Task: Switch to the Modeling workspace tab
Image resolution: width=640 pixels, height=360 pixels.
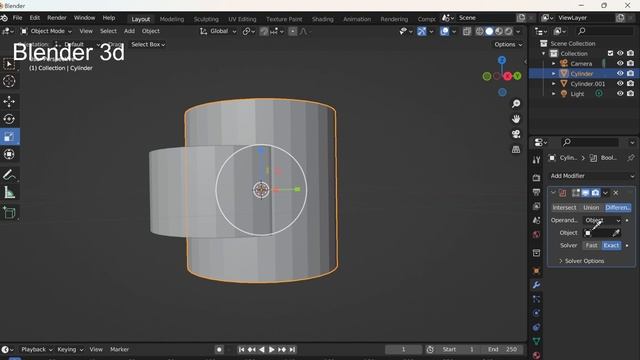Action: coord(172,19)
